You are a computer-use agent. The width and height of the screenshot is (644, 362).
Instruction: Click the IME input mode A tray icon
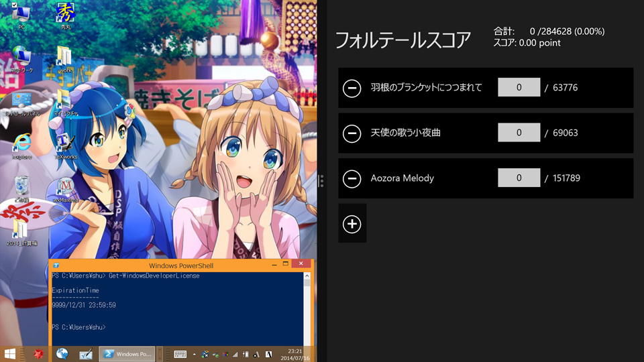point(268,354)
